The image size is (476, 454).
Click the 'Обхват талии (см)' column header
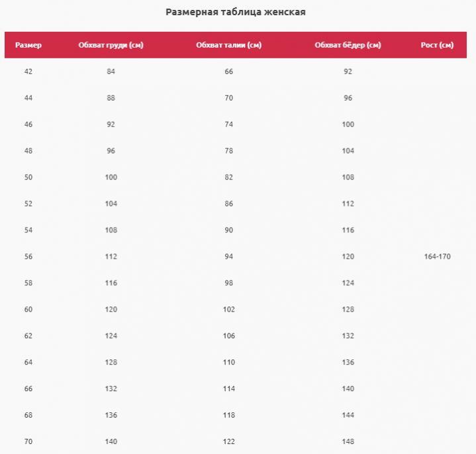pyautogui.click(x=228, y=46)
